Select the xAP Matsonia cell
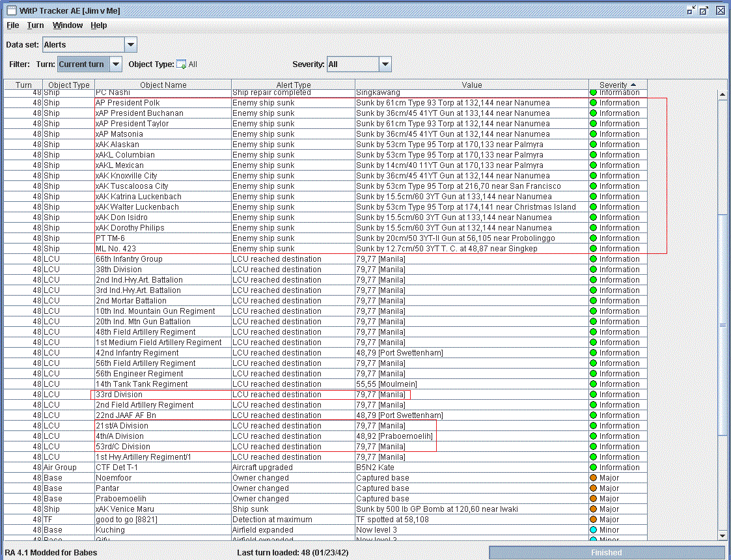 [x=163, y=134]
